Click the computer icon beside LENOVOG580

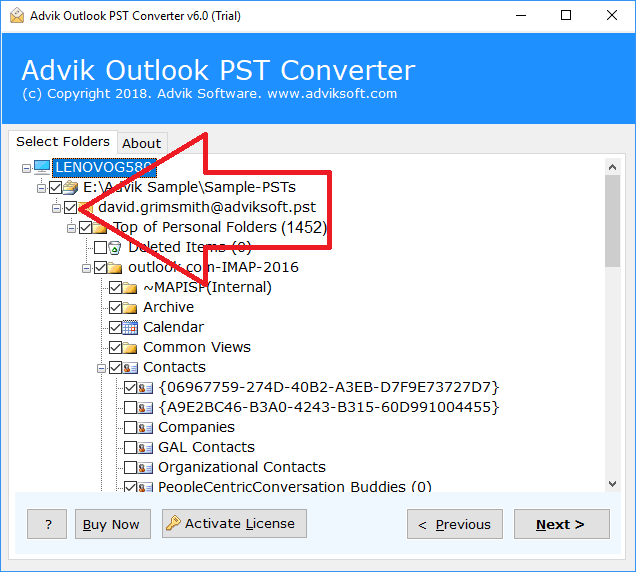coord(42,167)
